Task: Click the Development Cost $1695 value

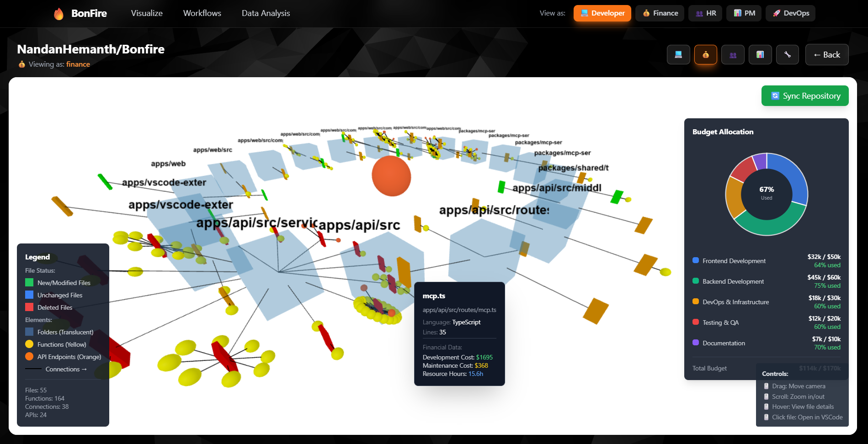Action: click(x=484, y=357)
